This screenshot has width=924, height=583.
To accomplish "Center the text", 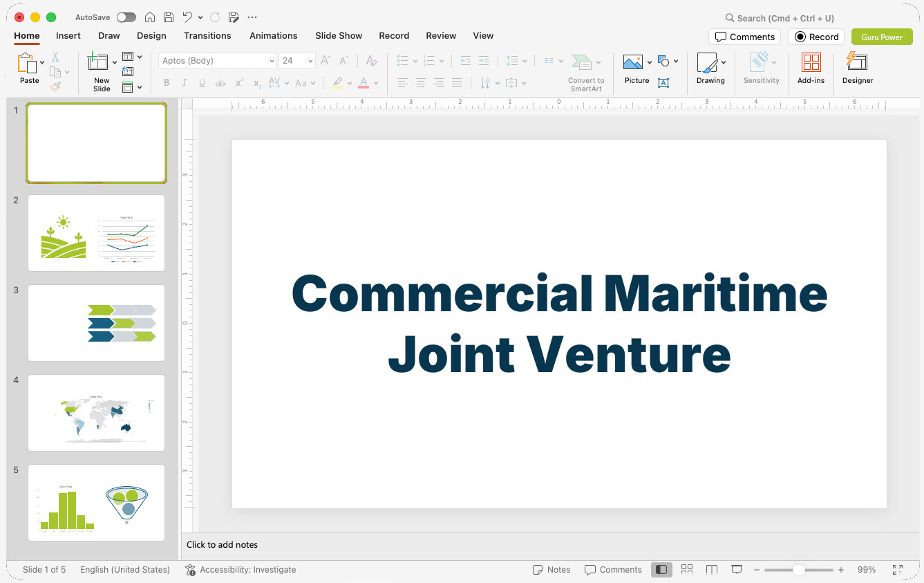I will [421, 83].
